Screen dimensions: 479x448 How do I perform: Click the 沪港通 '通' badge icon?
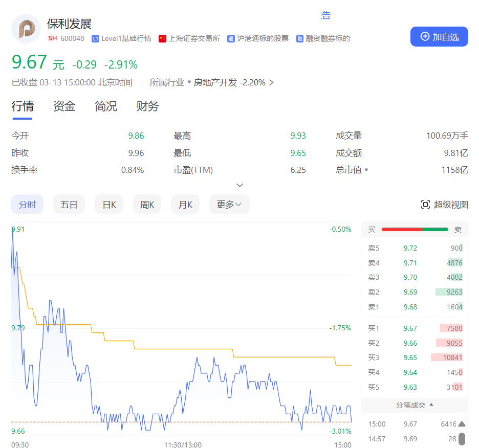click(231, 39)
